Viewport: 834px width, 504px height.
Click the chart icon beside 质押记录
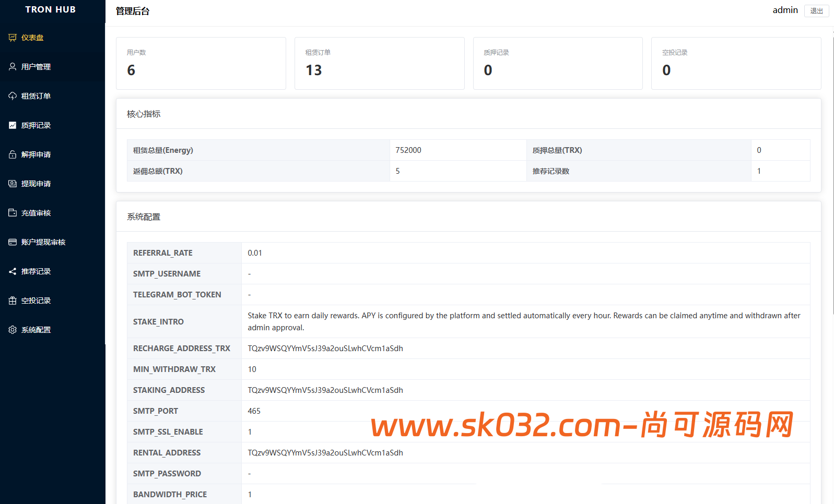13,125
